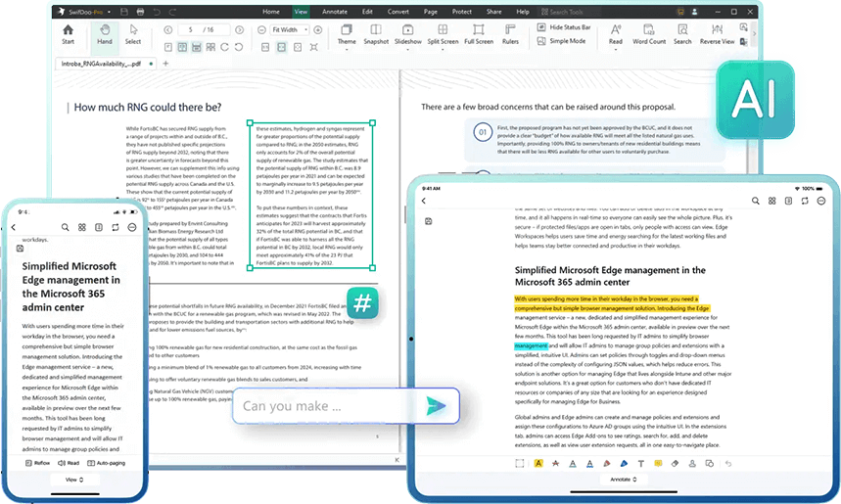Show the Rulers
Viewport: 841px width, 504px height.
(x=510, y=34)
